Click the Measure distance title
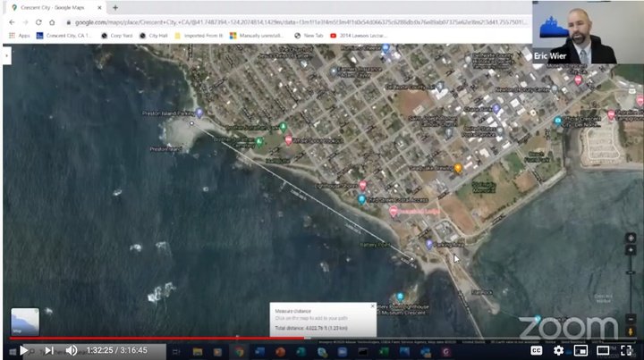This screenshot has height=360, width=644. 292,311
